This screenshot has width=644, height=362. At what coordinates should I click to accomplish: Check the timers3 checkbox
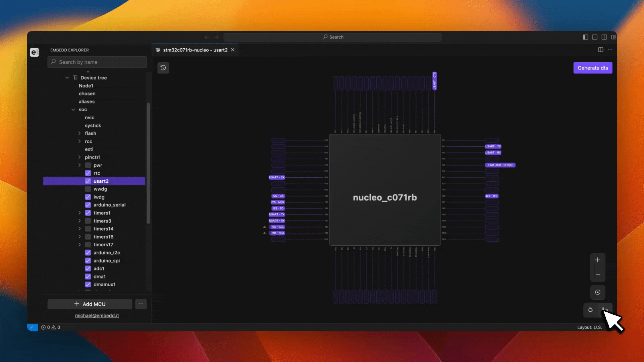tap(88, 221)
